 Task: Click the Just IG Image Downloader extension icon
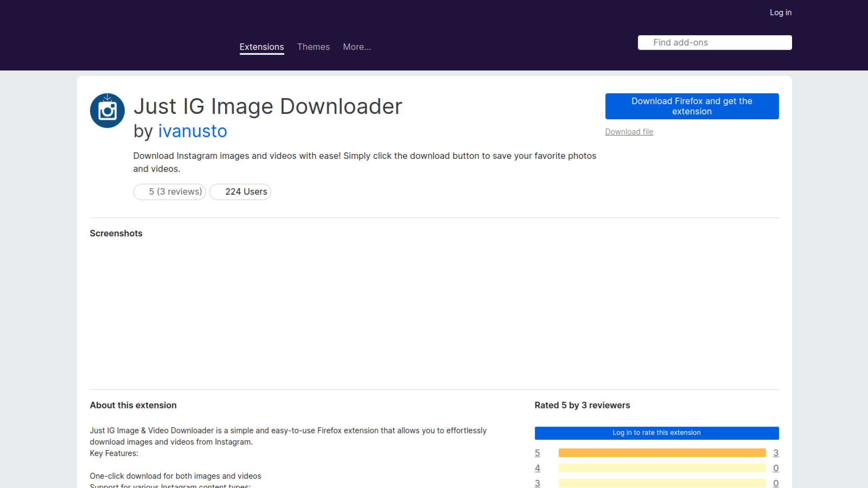click(x=107, y=110)
